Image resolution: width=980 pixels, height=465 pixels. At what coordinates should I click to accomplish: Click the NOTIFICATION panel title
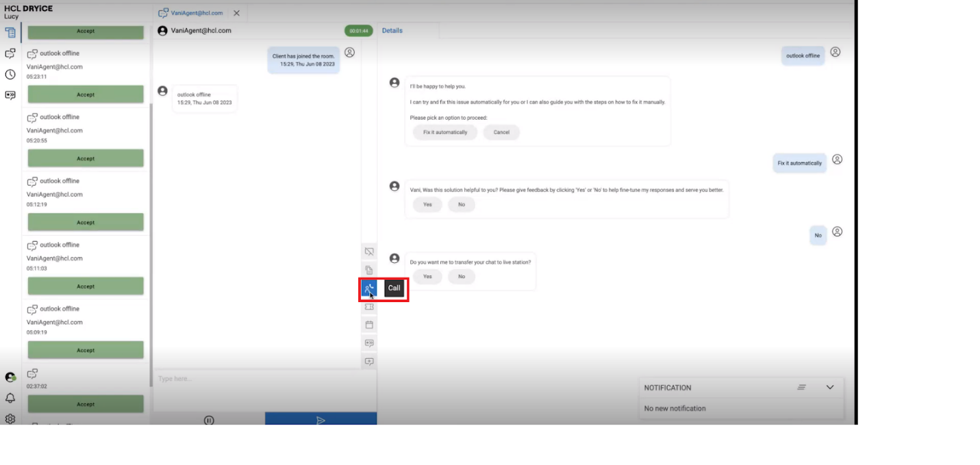click(668, 388)
